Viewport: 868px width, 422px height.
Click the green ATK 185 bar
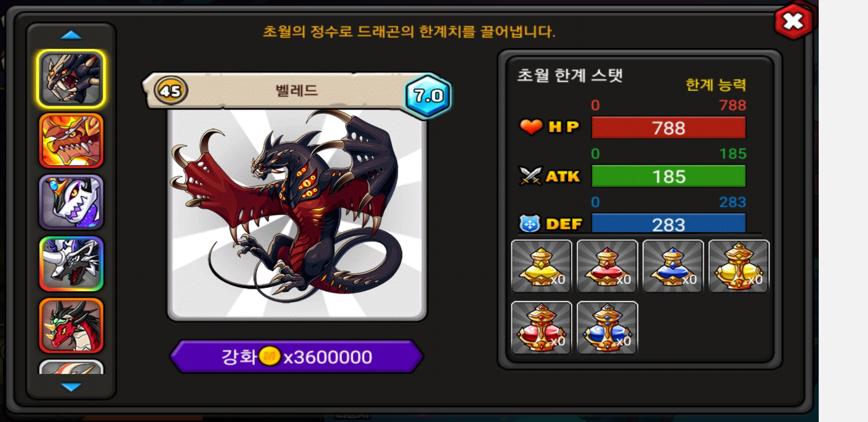[669, 176]
